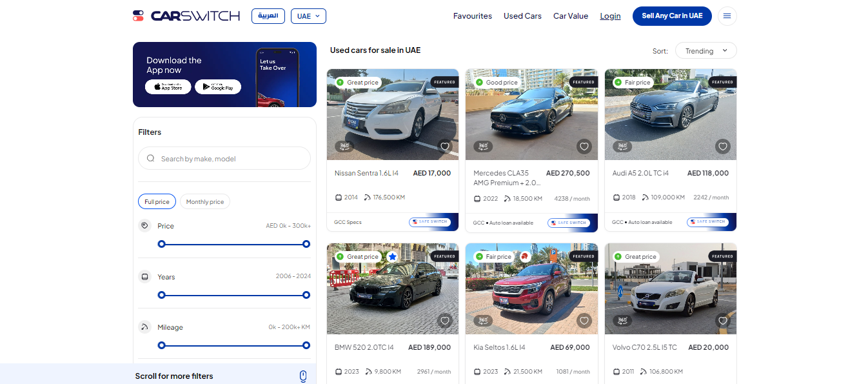Viewport: 868px width, 384px height.
Task: Switch to Monthly price view
Action: coord(204,202)
